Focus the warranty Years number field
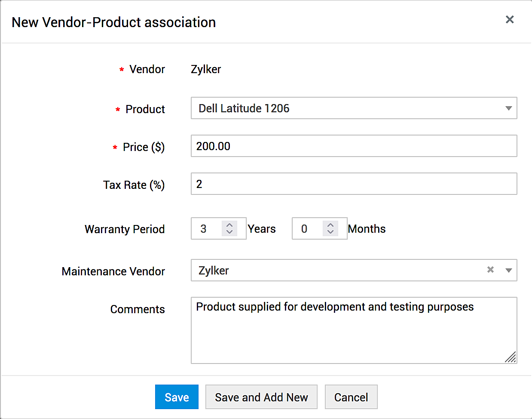 click(x=206, y=229)
